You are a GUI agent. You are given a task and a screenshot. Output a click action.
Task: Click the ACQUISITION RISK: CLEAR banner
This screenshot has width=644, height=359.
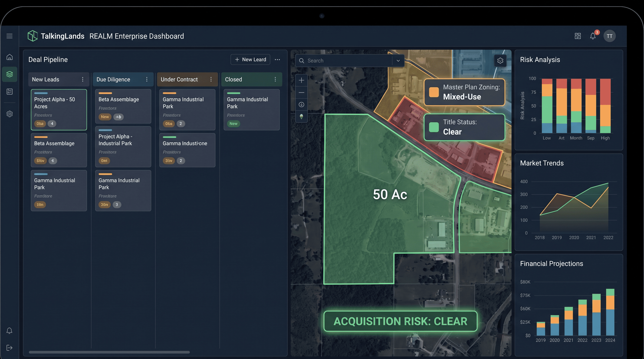pos(400,321)
